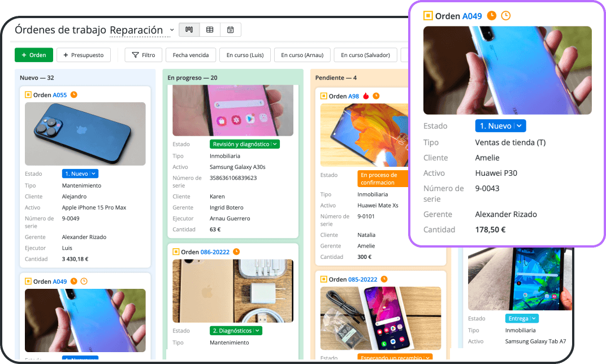Image resolution: width=606 pixels, height=364 pixels.
Task: Click the orange clock icon on Orden A98
Action: [x=376, y=96]
